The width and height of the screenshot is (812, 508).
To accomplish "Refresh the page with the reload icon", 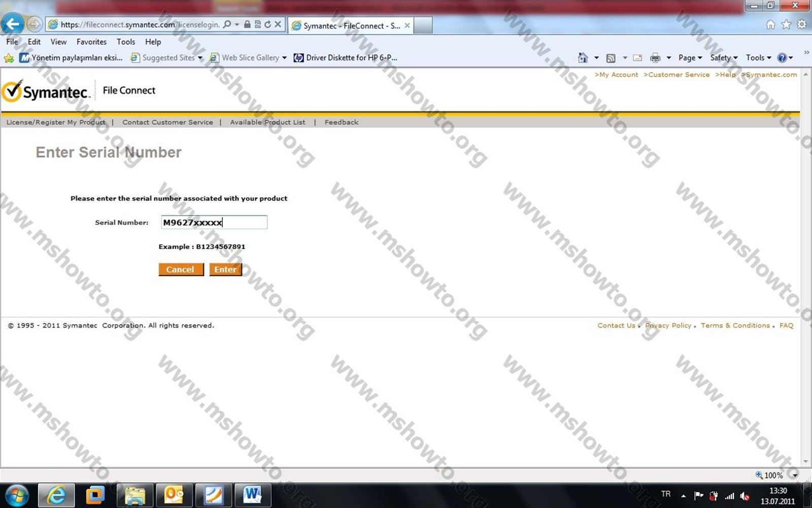I will click(267, 24).
